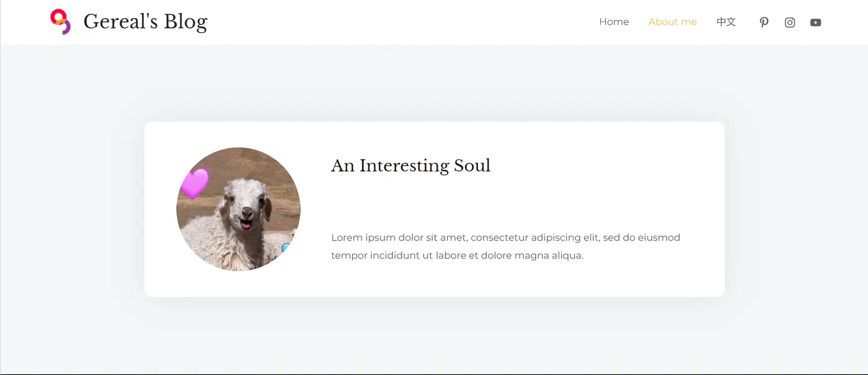The width and height of the screenshot is (868, 375).
Task: Switch language to 中文
Action: click(726, 22)
